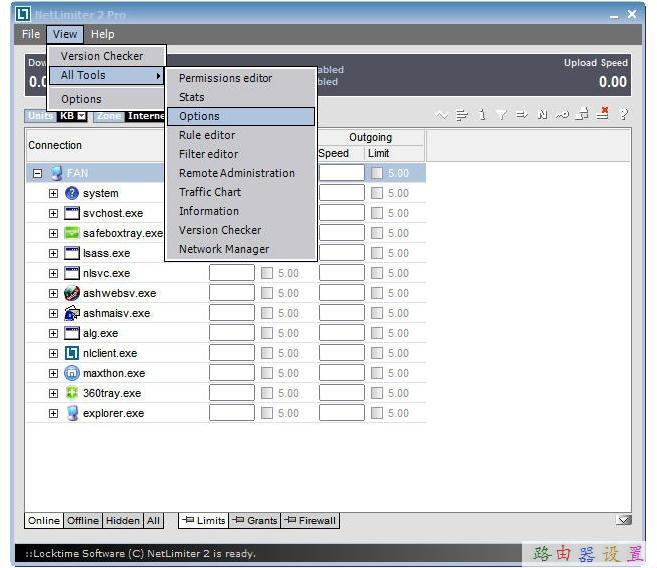Viewport: 657px width, 568px height.
Task: Choose Traffic Chart in the submenu
Action: [210, 192]
